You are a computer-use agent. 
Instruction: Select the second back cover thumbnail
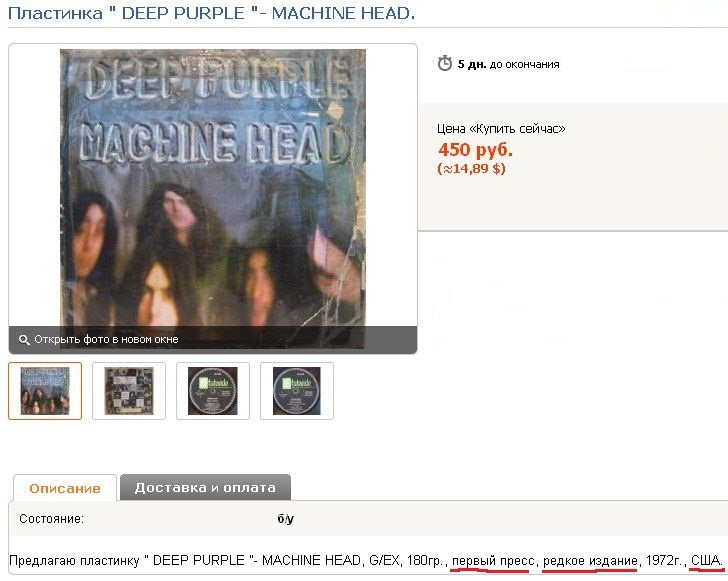coord(129,391)
